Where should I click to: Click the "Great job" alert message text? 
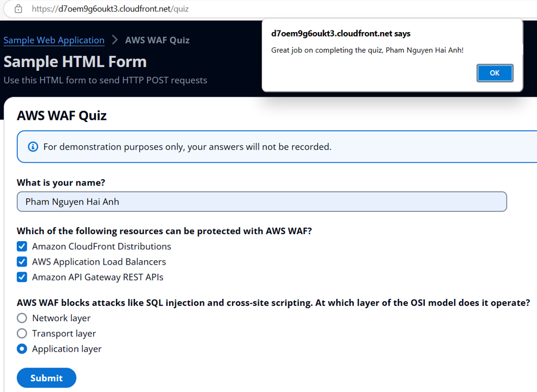coord(367,50)
